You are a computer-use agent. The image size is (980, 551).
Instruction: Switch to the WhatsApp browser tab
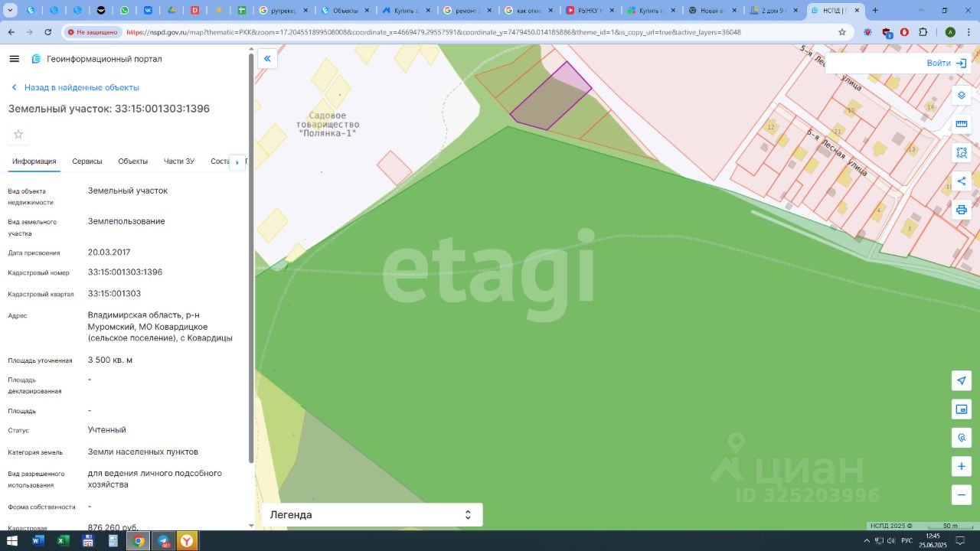click(125, 11)
